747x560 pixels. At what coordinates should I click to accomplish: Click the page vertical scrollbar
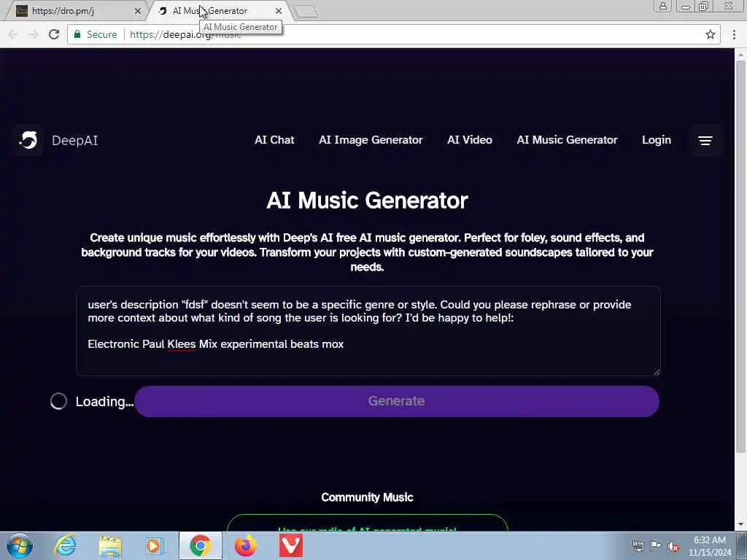click(x=740, y=257)
